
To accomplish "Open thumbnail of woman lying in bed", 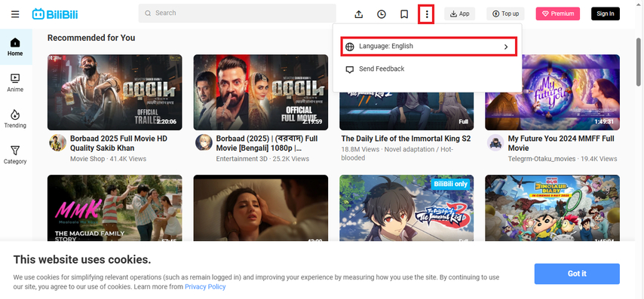I will coord(261,208).
